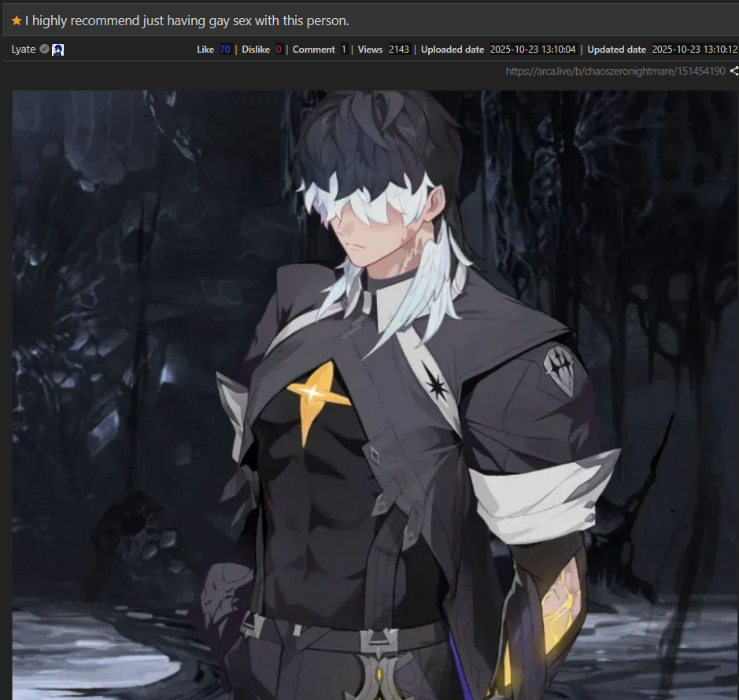This screenshot has height=700, width=739.
Task: Click the Dislike count 0
Action: point(279,50)
